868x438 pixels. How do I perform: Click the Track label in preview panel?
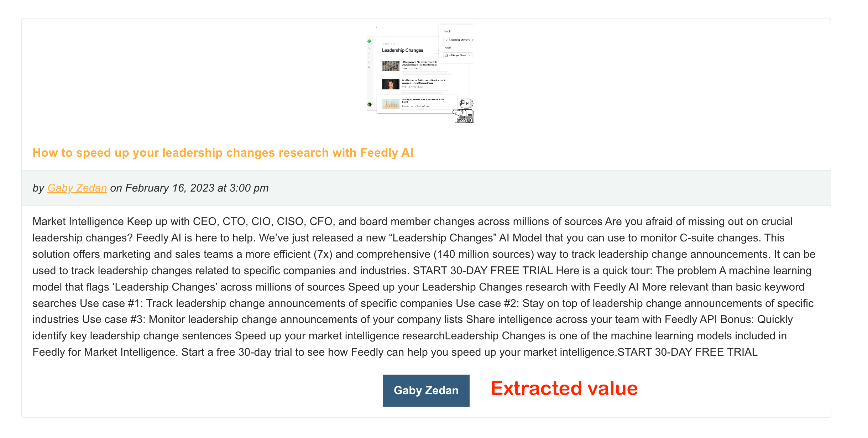[448, 31]
